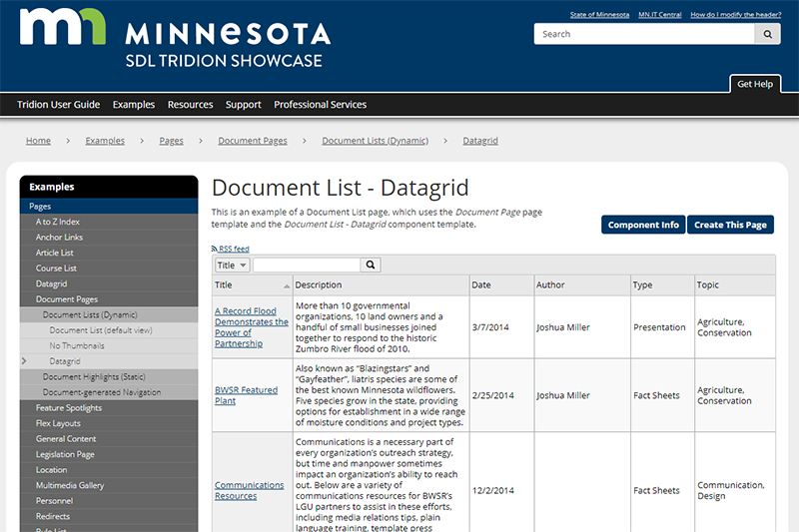Click the arrow marker beside Datagrid in sidebar

tap(24, 361)
